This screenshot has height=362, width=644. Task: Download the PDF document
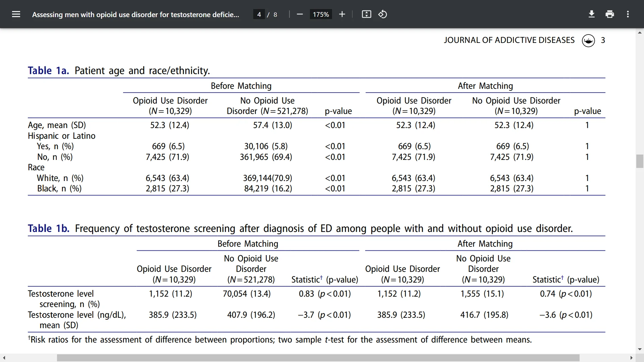coord(592,14)
